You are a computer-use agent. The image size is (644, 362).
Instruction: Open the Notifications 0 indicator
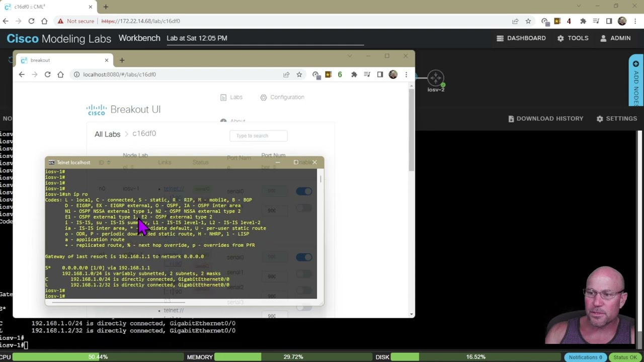(586, 357)
